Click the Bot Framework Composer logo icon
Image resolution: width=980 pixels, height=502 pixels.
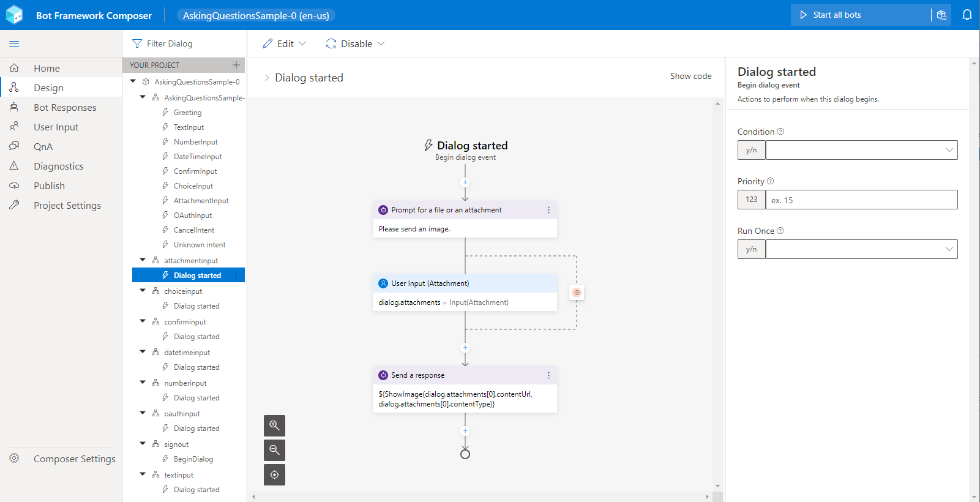(14, 15)
